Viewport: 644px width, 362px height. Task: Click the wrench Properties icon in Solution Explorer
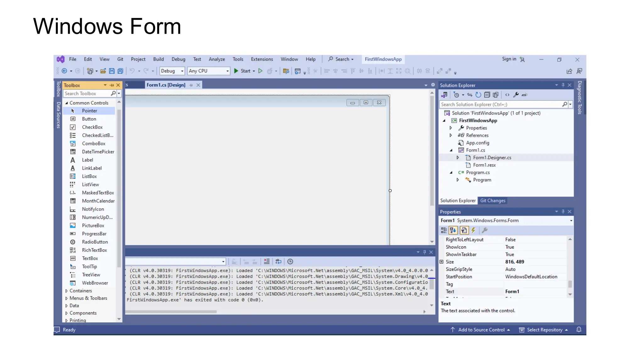[x=516, y=95]
